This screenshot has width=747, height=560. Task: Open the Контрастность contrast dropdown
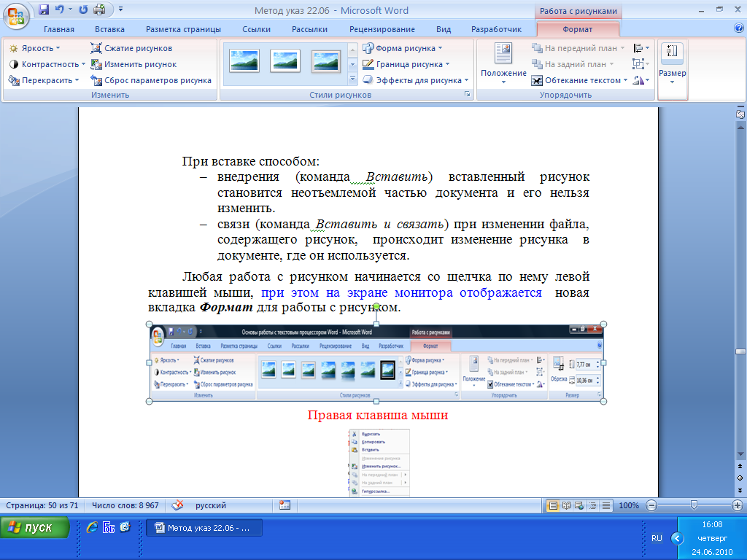[x=47, y=64]
